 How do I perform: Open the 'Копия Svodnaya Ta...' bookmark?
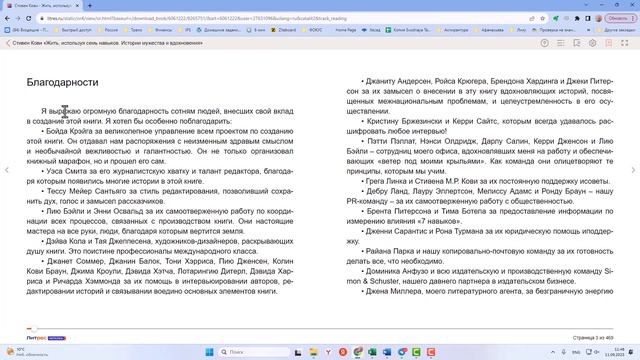coord(408,30)
